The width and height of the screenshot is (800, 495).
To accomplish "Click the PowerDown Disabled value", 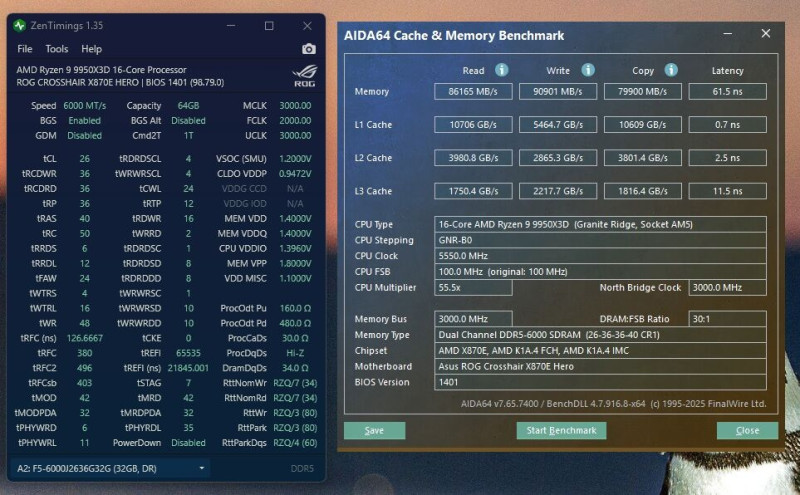I will tap(188, 442).
